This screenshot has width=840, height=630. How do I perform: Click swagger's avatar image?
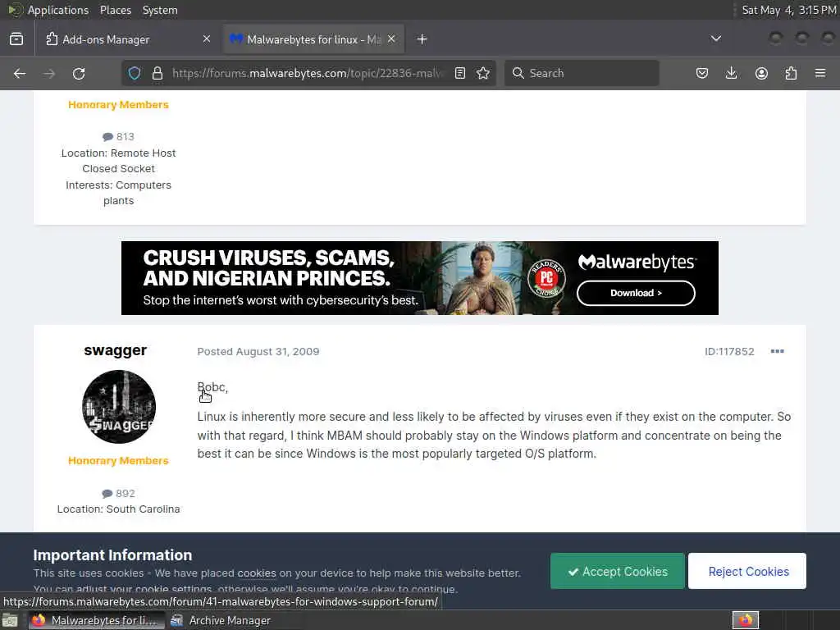[x=119, y=407]
